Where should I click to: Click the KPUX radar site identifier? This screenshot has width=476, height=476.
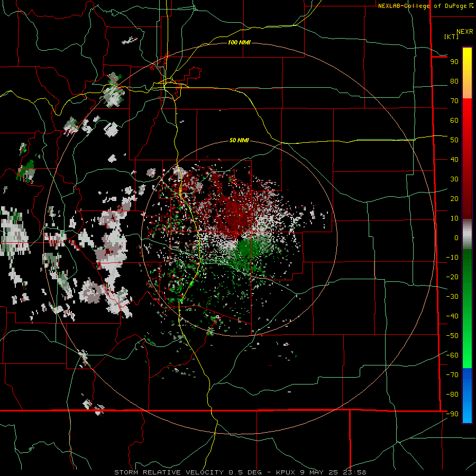pos(287,472)
